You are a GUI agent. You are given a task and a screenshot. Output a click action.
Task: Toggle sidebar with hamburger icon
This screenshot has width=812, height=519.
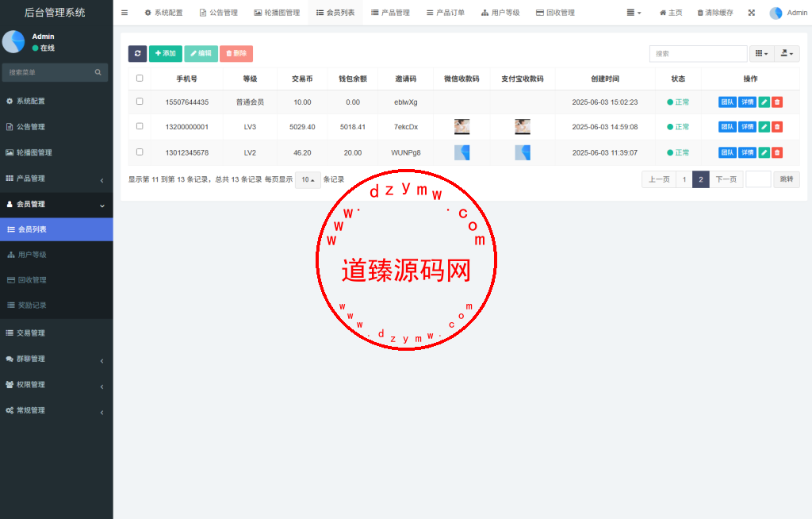point(124,13)
